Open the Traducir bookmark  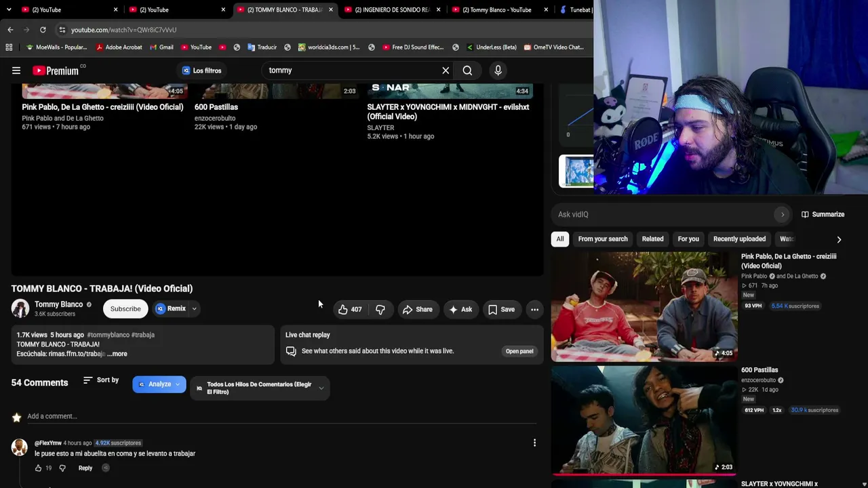click(262, 47)
